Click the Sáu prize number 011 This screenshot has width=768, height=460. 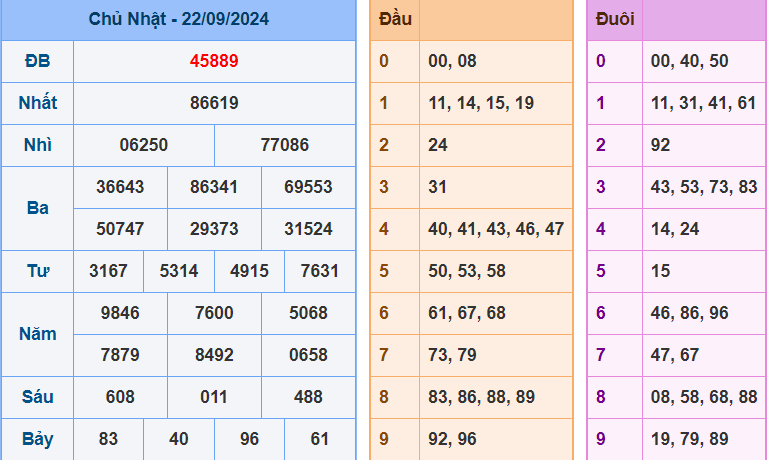pos(214,397)
